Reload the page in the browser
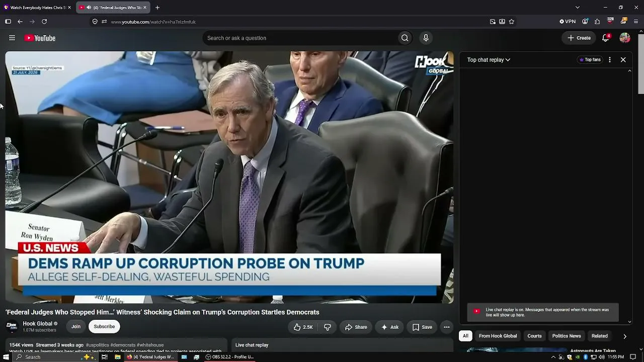Viewport: 644px width, 362px height. (x=44, y=22)
